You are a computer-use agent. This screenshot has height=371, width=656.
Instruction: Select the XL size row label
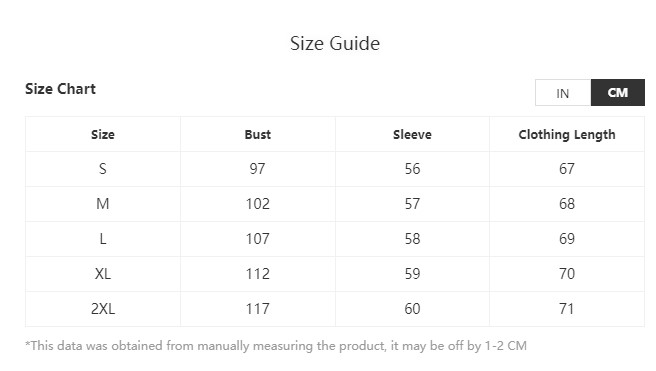tap(103, 274)
